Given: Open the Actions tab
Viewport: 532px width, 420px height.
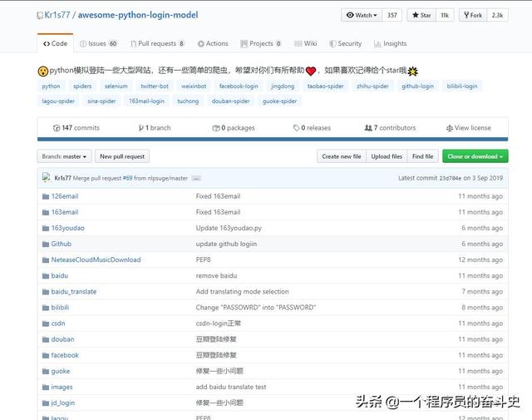Looking at the screenshot, I should pos(213,43).
